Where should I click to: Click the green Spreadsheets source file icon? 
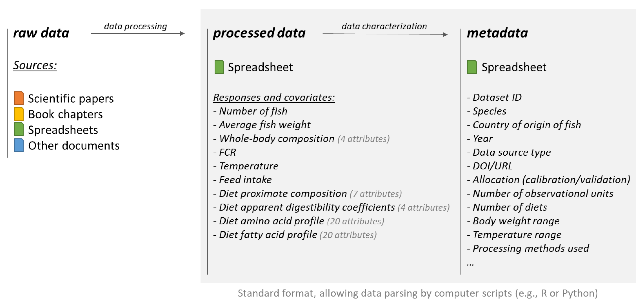click(x=19, y=129)
